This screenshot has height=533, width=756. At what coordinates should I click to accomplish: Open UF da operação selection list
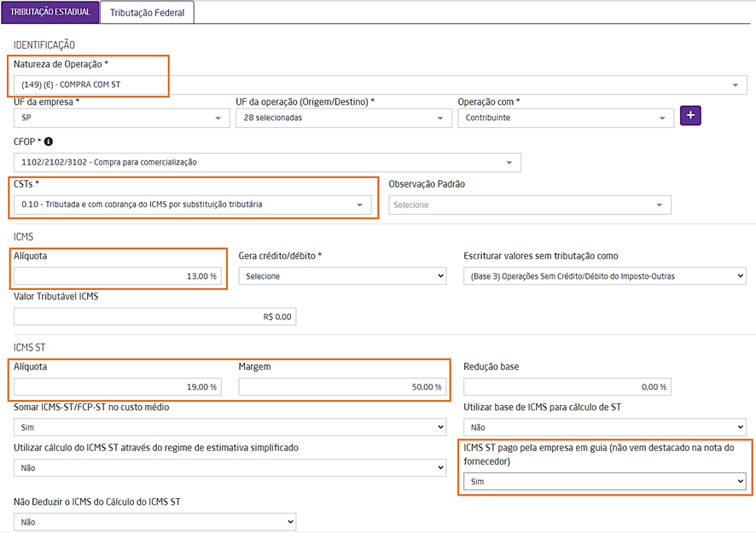pyautogui.click(x=343, y=118)
